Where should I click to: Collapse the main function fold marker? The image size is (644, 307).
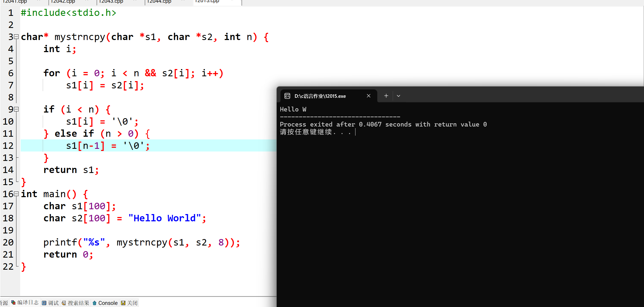[x=16, y=194]
